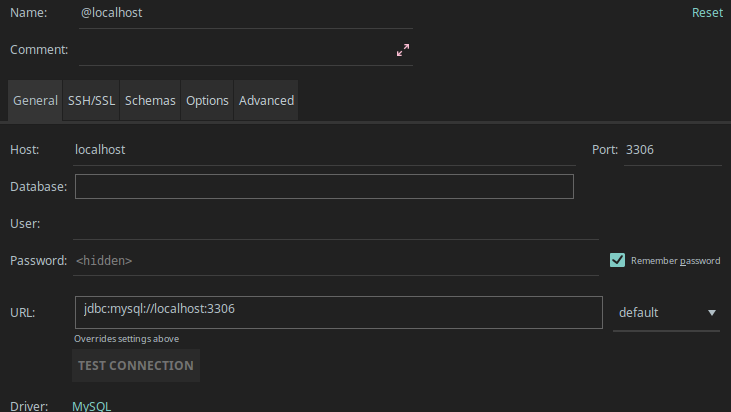
Task: Toggle the Remember password checkbox
Action: [618, 260]
